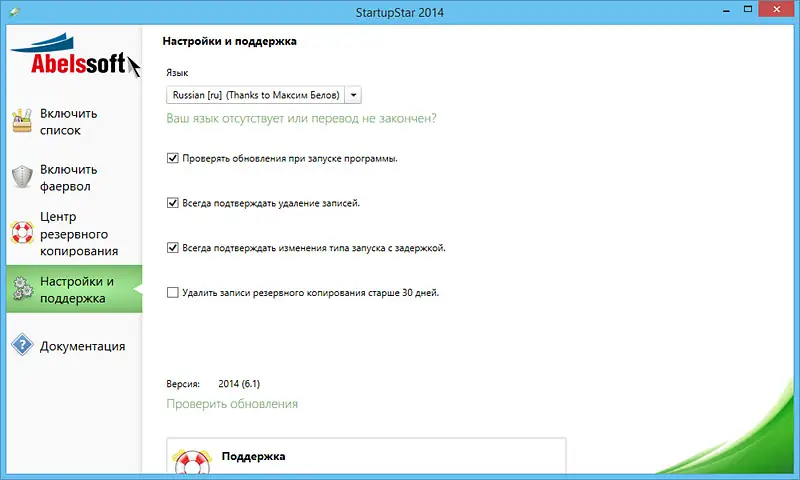Click the shield icon for Включить фаервол
The width and height of the screenshot is (800, 480).
point(22,176)
